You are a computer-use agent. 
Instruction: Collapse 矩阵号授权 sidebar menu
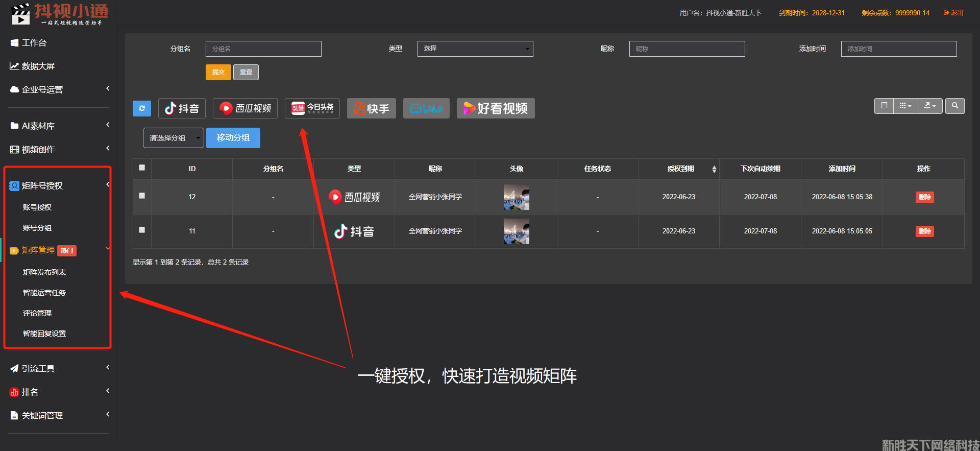[59, 185]
